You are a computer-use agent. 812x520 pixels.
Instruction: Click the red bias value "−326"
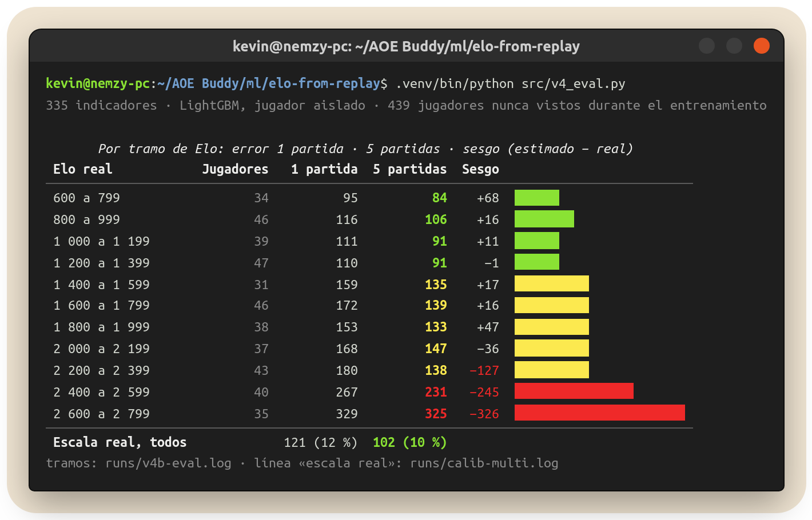pyautogui.click(x=484, y=414)
